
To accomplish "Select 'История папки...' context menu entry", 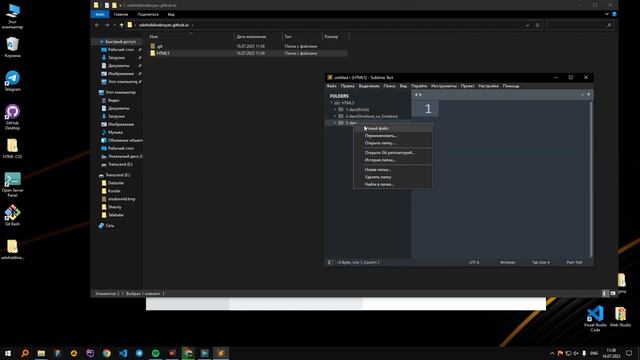I will [393, 160].
